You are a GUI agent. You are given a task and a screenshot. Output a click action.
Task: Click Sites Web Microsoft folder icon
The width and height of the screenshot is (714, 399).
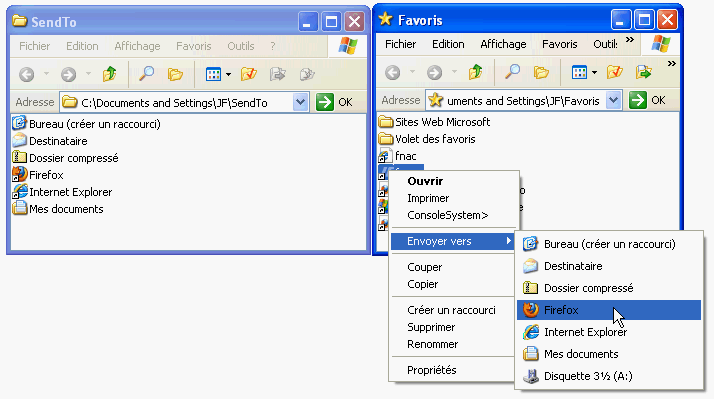pos(386,122)
